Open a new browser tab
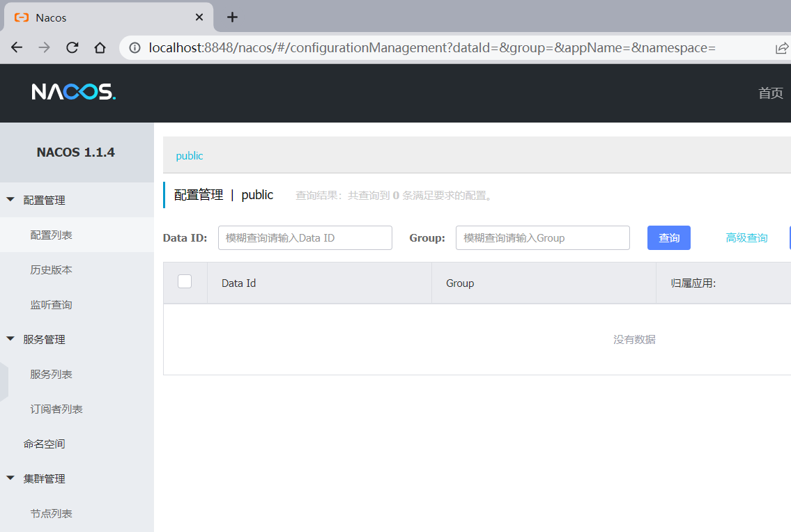 [x=232, y=17]
